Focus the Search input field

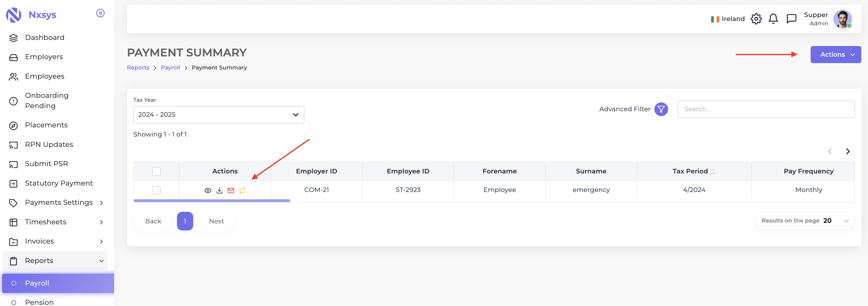tap(766, 109)
